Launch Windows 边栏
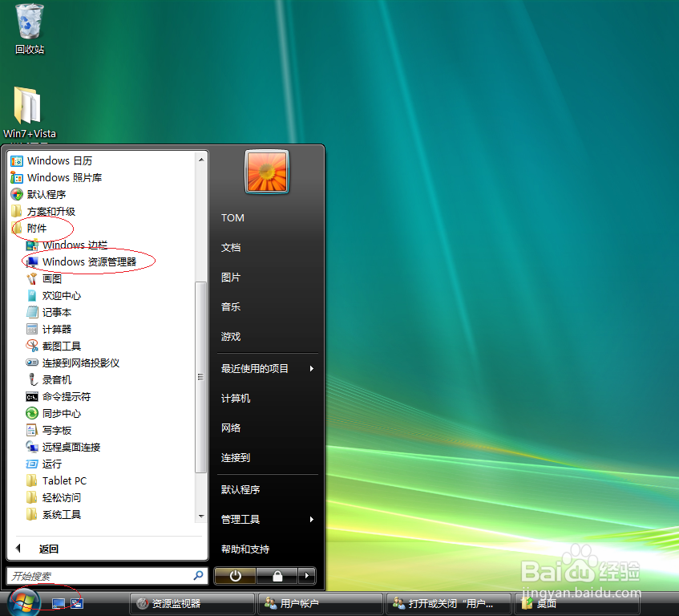 point(67,245)
